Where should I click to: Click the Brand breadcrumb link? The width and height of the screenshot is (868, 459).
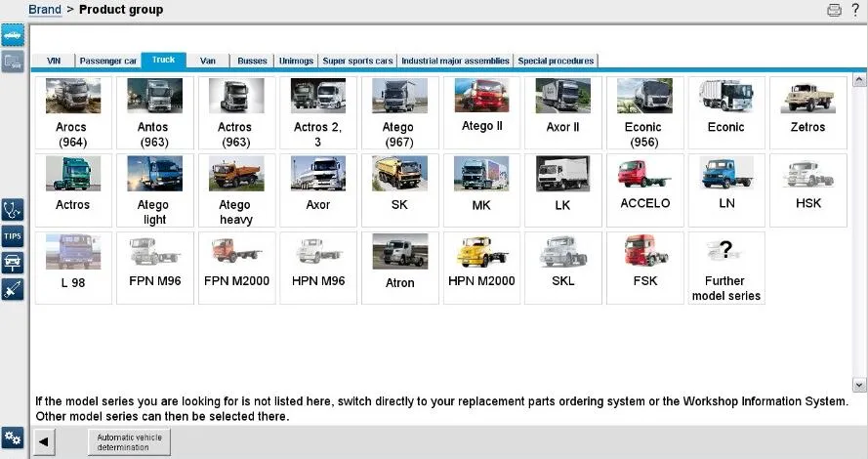click(45, 10)
